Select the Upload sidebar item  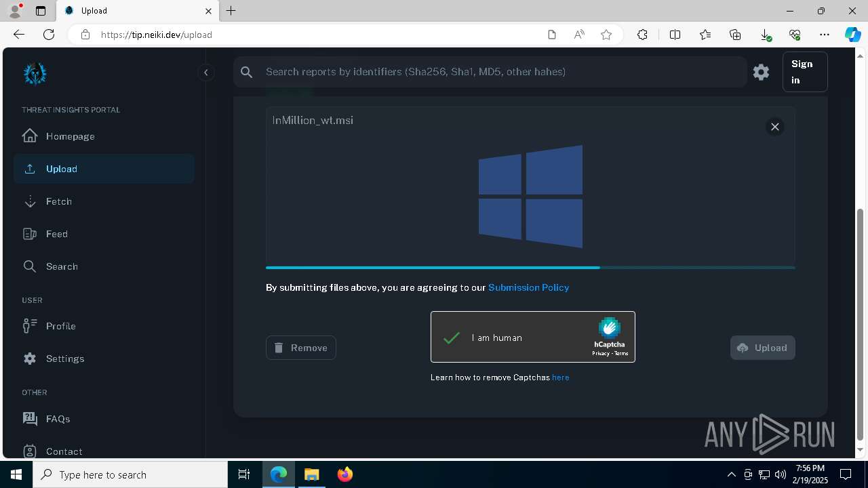104,169
